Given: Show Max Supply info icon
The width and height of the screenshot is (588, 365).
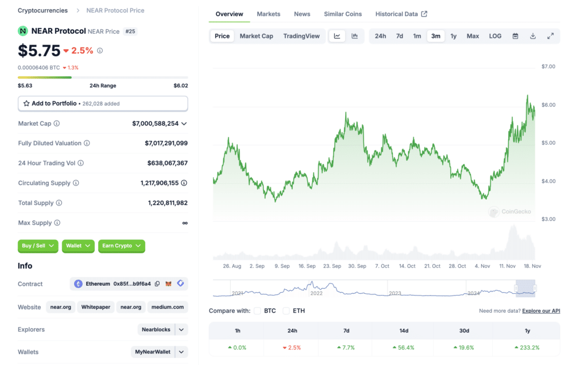Looking at the screenshot, I should [x=57, y=223].
